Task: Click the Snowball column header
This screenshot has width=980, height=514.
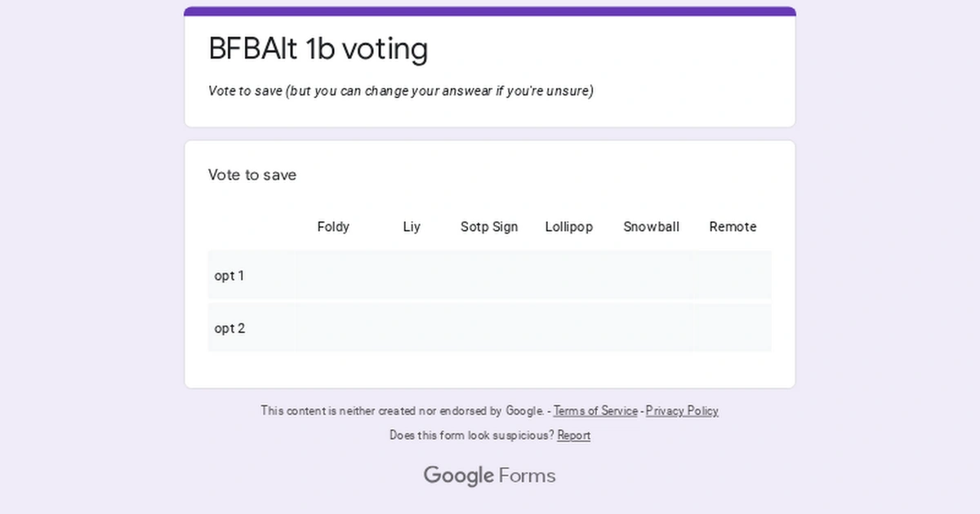Action: (x=651, y=227)
